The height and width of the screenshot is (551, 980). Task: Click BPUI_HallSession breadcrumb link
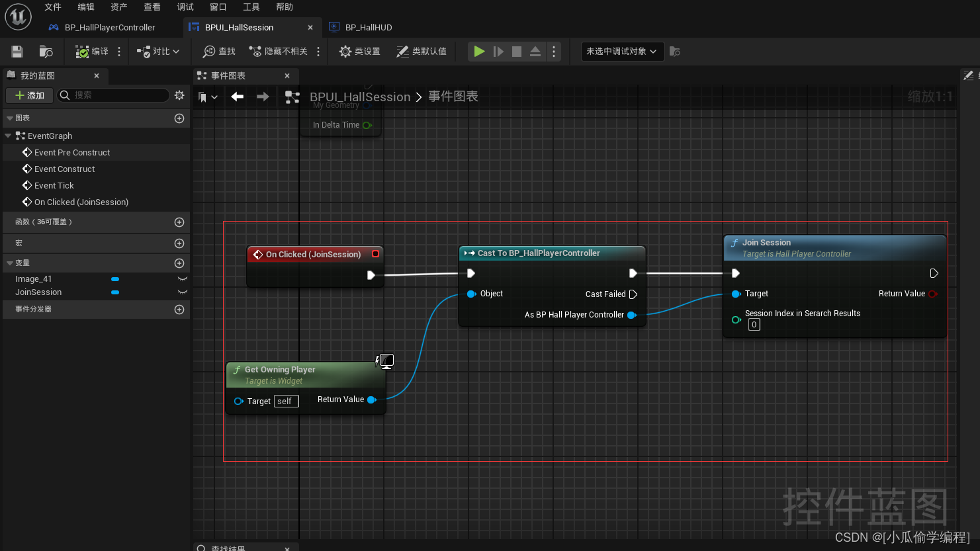[x=360, y=97]
